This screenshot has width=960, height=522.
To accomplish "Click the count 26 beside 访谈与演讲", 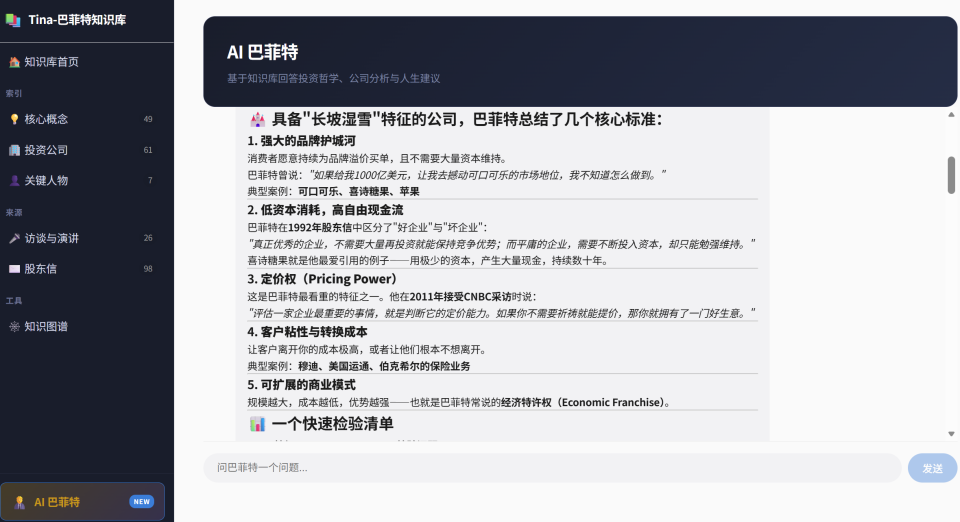I will coord(148,238).
